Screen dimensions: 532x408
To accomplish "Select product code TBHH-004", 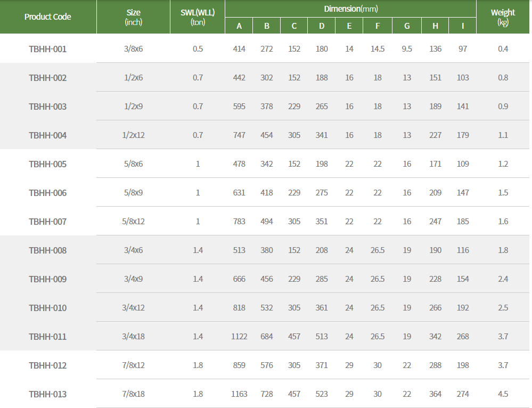I will (x=48, y=135).
